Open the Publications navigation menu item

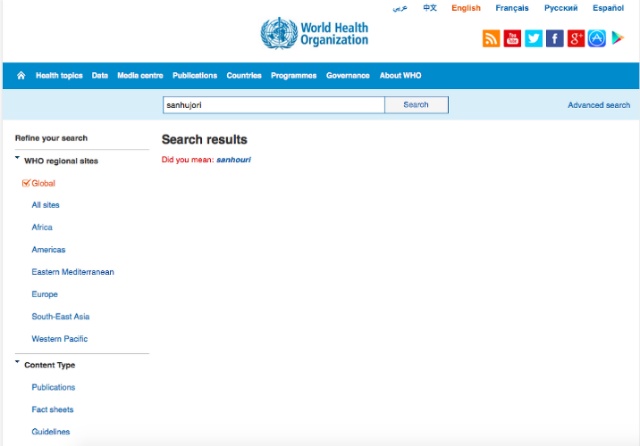(194, 76)
